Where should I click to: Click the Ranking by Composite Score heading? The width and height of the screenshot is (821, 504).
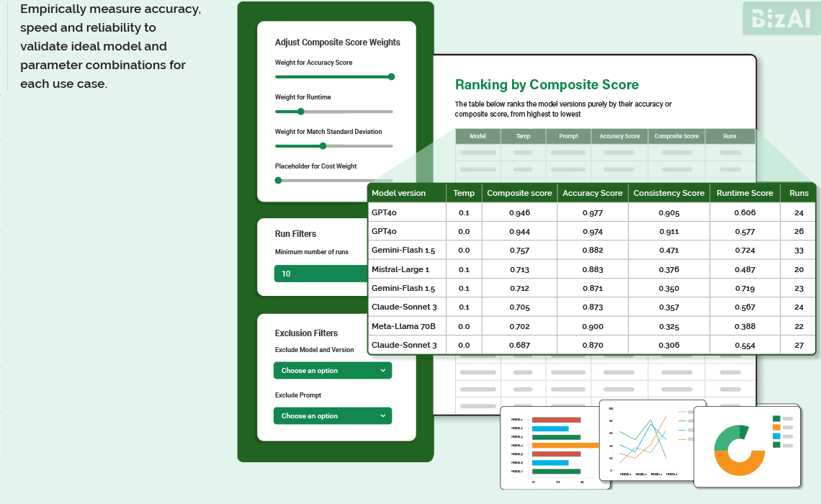(547, 85)
